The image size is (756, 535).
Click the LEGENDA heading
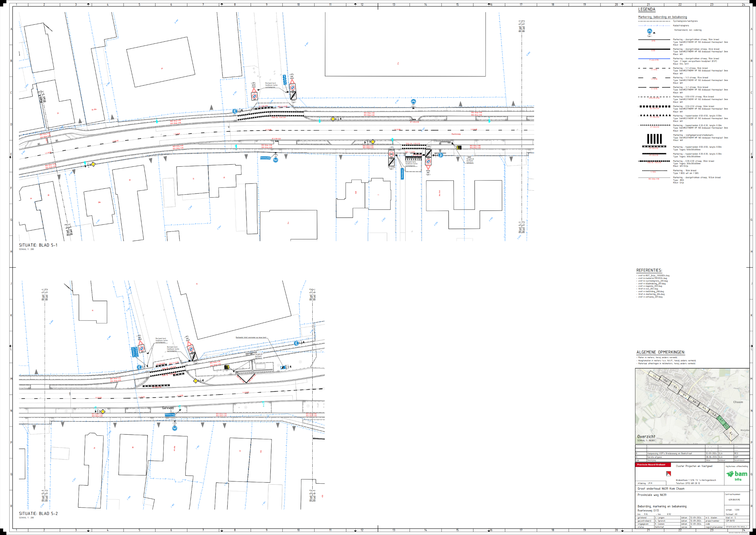click(647, 10)
